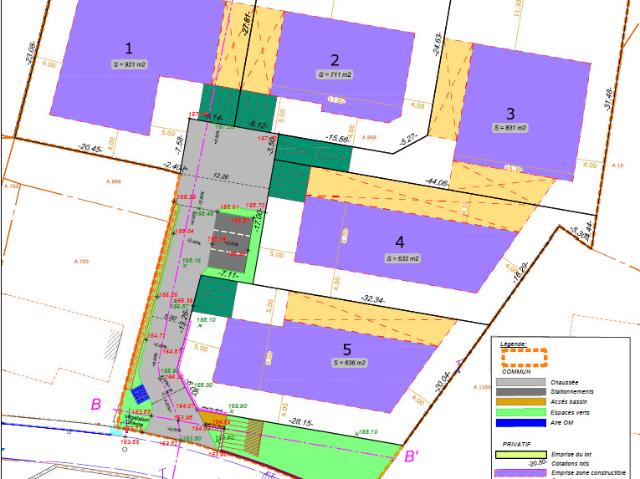Click the S = 632 m2 area tag
Image resolution: width=640 pixels, height=479 pixels.
coord(402,258)
